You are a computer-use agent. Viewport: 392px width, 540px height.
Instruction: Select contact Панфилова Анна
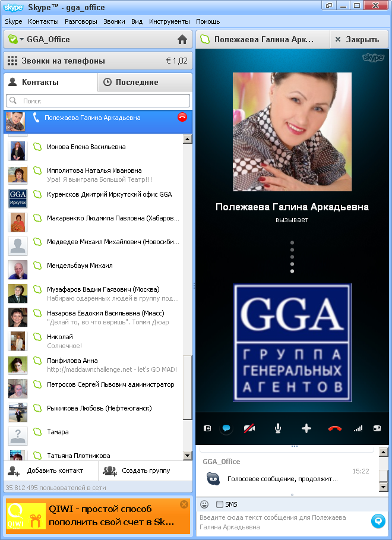pyautogui.click(x=93, y=365)
